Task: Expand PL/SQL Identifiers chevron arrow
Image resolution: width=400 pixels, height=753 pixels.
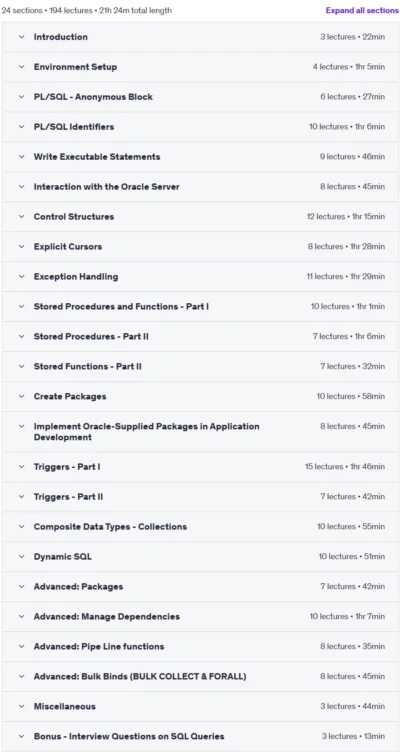Action: (21, 127)
